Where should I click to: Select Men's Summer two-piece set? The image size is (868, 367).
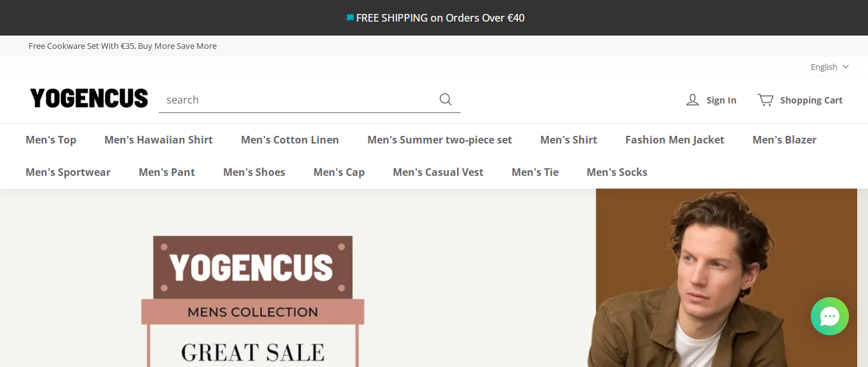coord(440,140)
